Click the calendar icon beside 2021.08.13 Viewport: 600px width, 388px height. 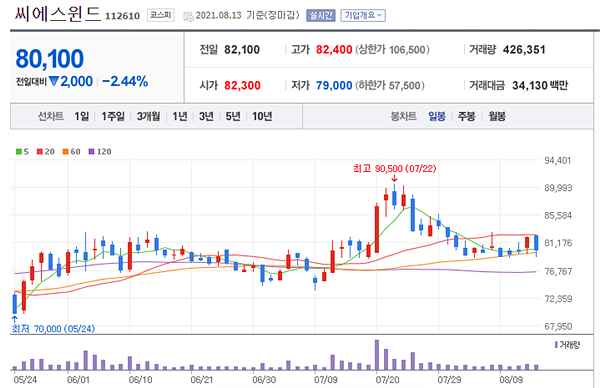[x=188, y=16]
